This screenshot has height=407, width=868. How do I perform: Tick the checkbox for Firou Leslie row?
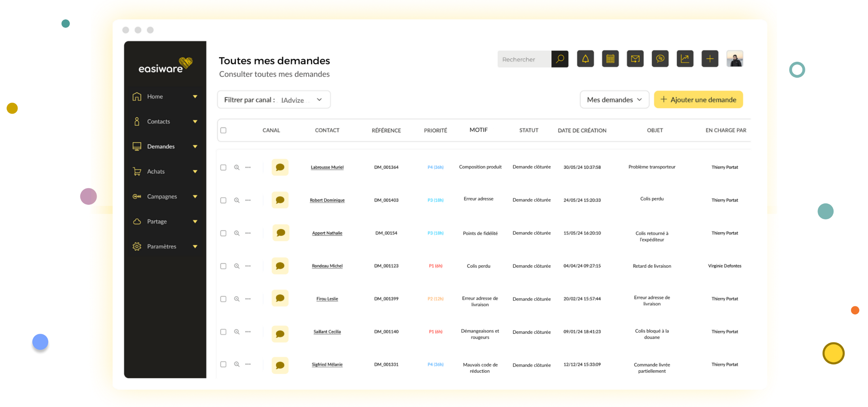(223, 299)
